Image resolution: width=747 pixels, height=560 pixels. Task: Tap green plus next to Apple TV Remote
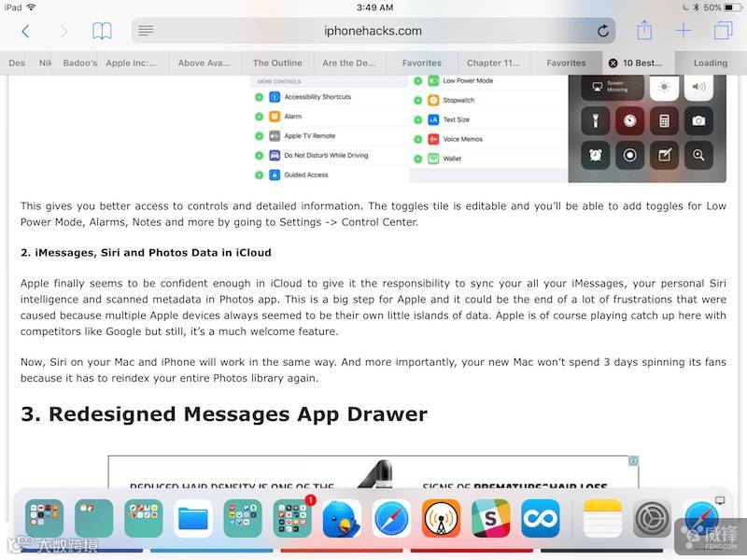(x=260, y=136)
